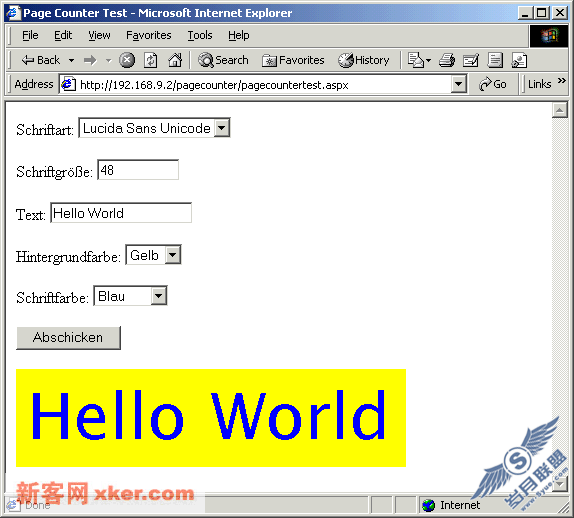Click the Messenger toolbar icon
This screenshot has height=518, width=574.
click(519, 60)
